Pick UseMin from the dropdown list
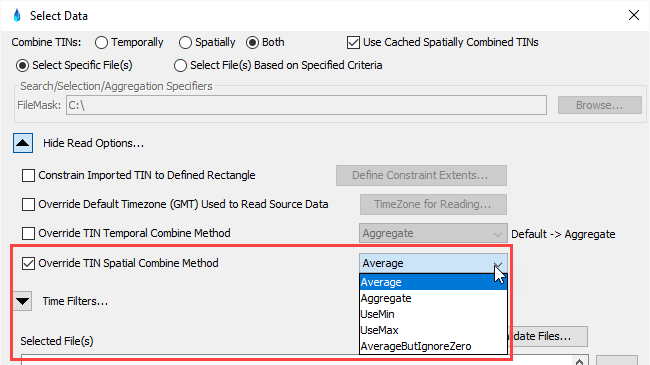This screenshot has width=650, height=365. (433, 314)
